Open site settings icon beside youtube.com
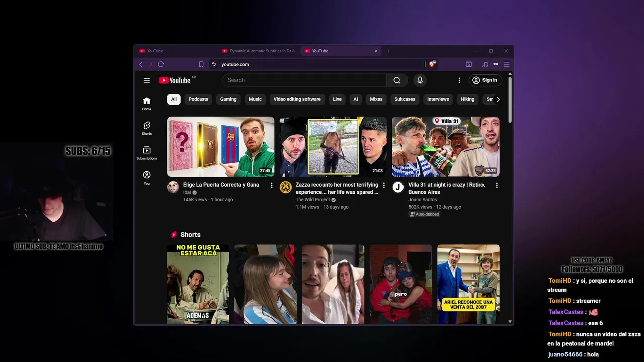 click(214, 64)
